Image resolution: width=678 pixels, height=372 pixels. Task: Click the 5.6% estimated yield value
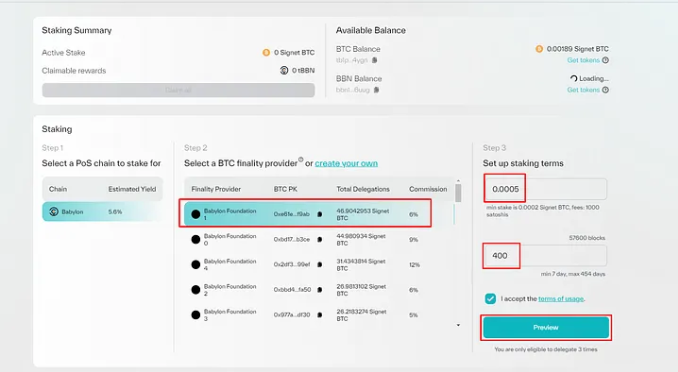point(115,212)
